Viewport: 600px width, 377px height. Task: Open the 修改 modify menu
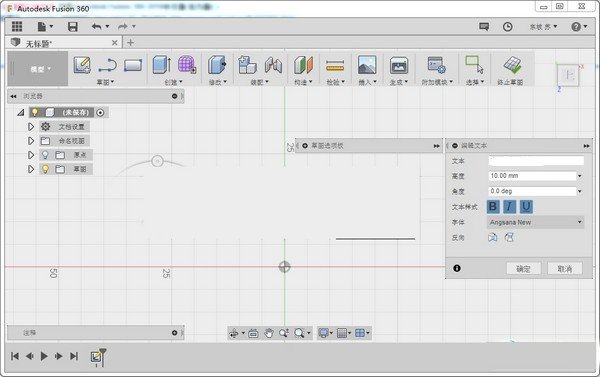click(x=218, y=82)
